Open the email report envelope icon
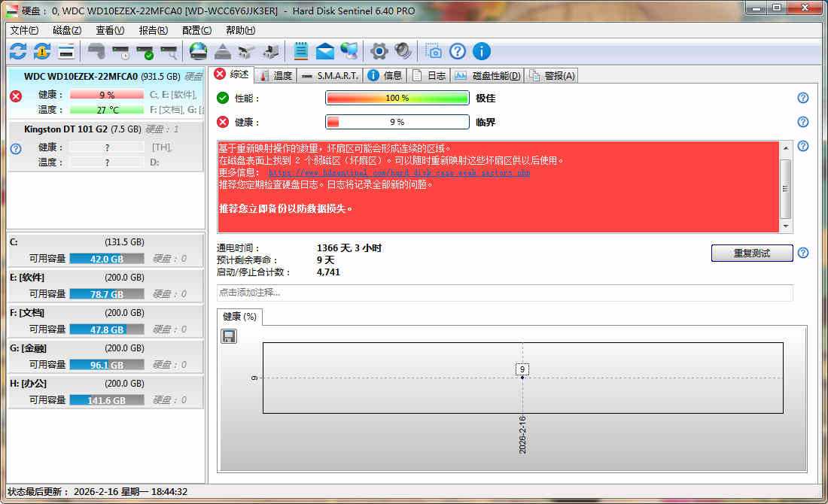The width and height of the screenshot is (828, 504). pyautogui.click(x=325, y=50)
